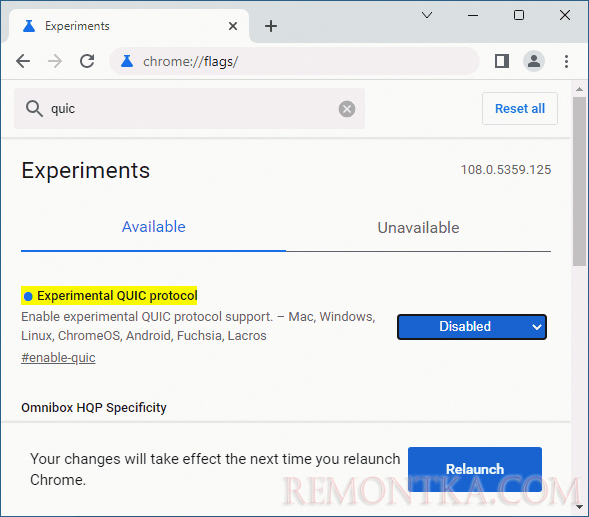Minimize the Chrome window
589x517 pixels.
[x=473, y=15]
